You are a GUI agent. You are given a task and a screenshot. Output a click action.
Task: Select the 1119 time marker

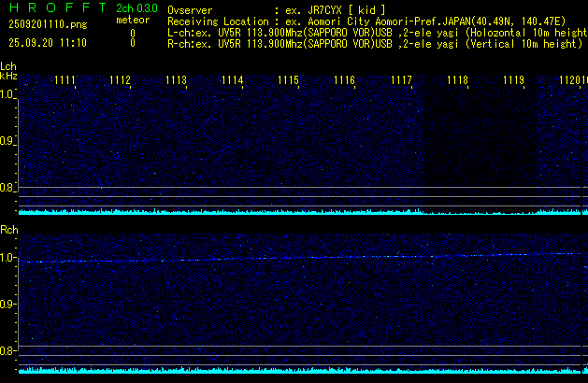[513, 81]
